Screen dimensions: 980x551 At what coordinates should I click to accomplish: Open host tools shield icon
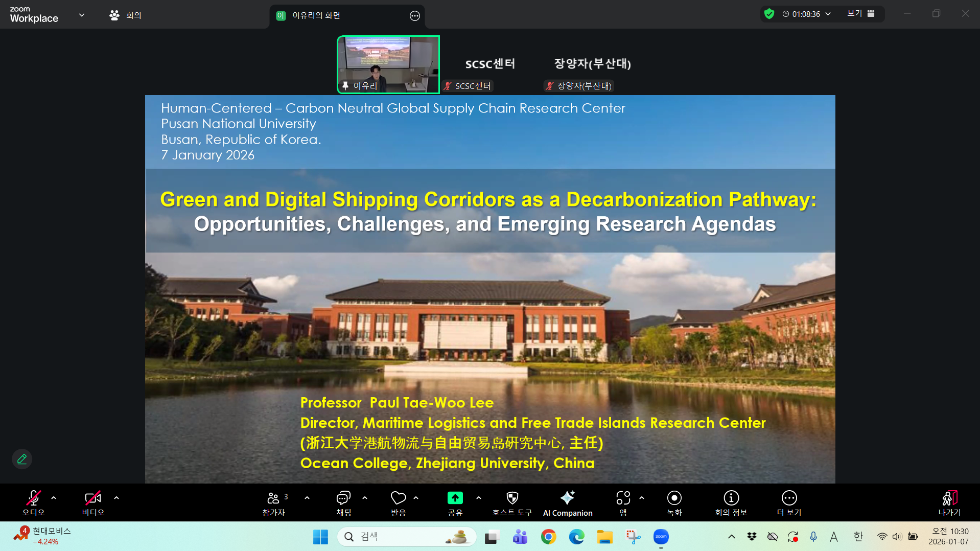(512, 498)
